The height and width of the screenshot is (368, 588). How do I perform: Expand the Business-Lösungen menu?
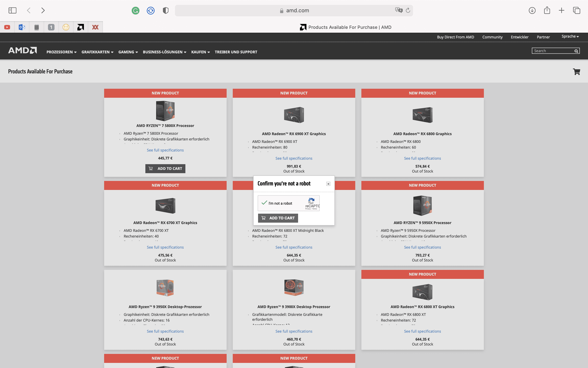coord(165,52)
